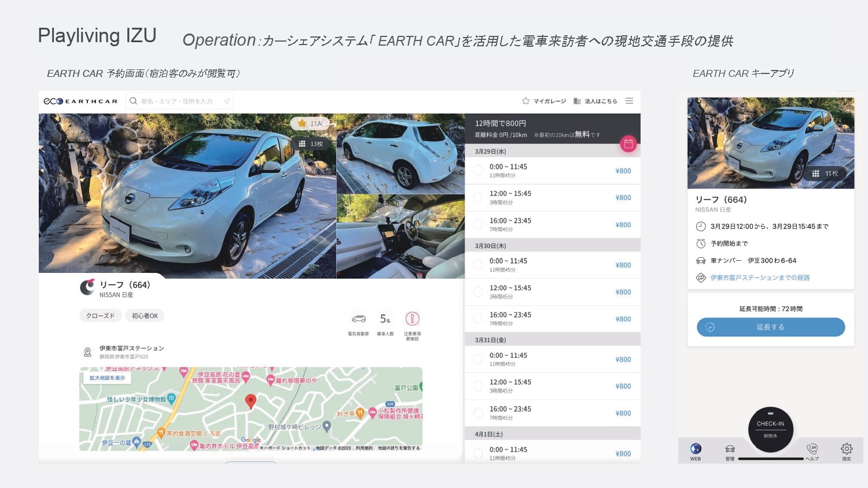This screenshot has width=868, height=488.
Task: Click the クローズド tag
Action: [100, 316]
